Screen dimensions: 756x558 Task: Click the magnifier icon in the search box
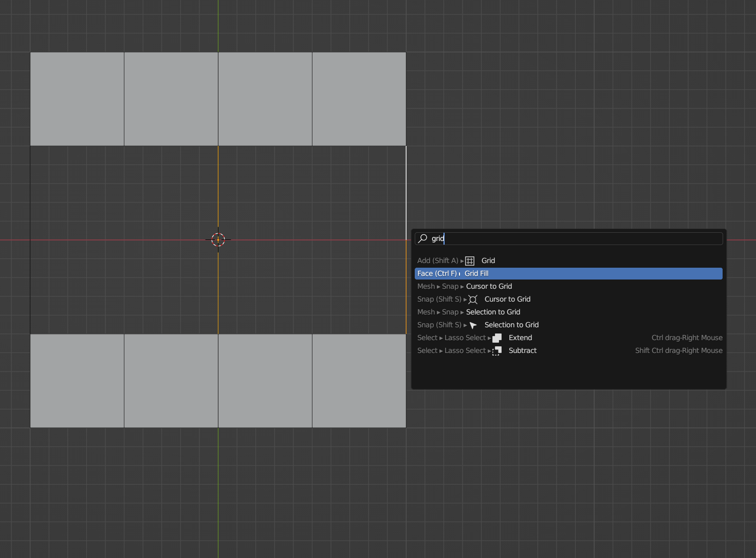click(x=423, y=238)
